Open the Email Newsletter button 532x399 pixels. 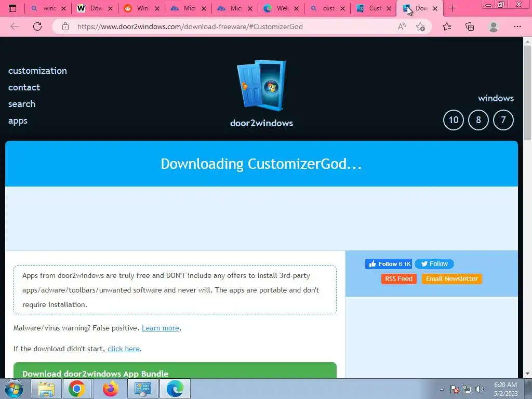click(451, 279)
